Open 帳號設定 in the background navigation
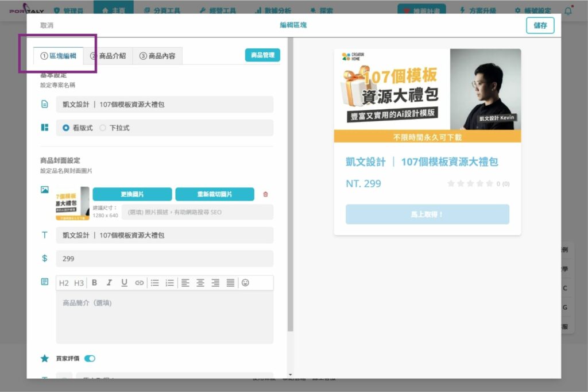Viewport: 588px width, 392px height. (x=533, y=10)
